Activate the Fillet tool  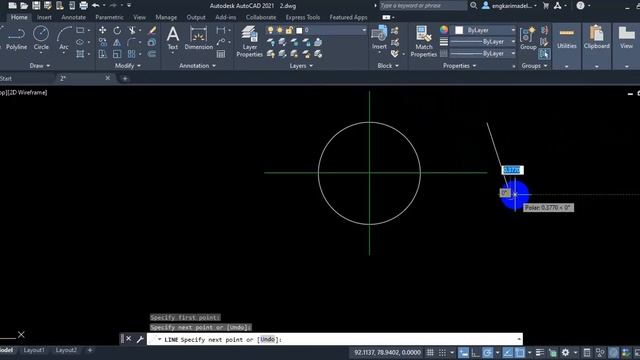point(131,42)
